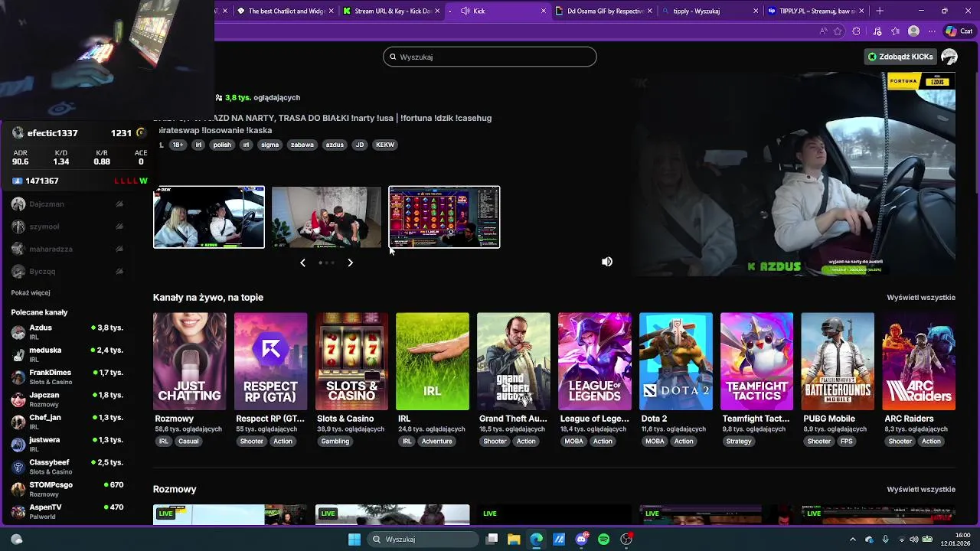
Task: Open Discord from the taskbar
Action: 581,540
